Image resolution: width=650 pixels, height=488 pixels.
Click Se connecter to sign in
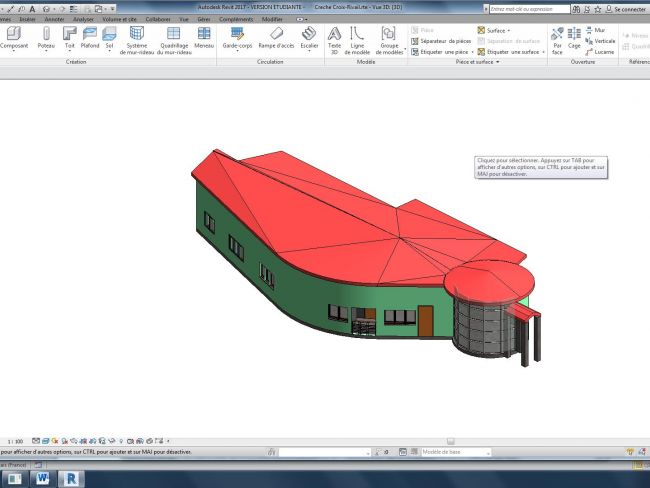626,8
